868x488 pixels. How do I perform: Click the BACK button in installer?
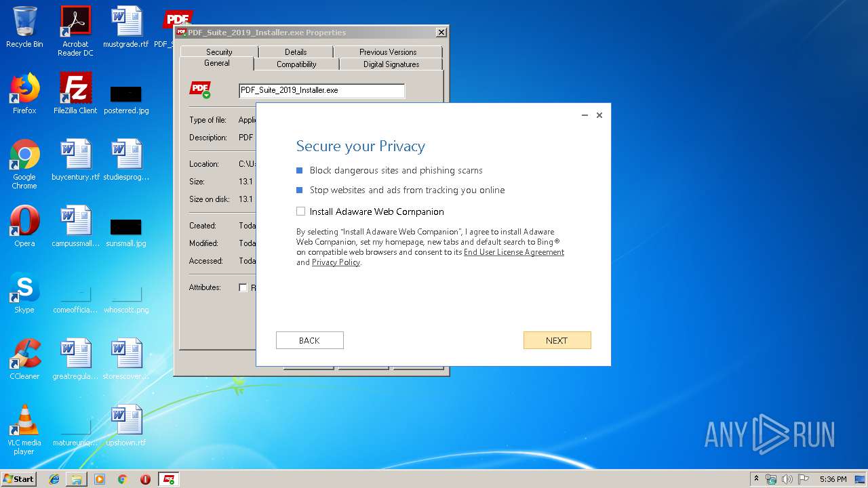point(309,340)
